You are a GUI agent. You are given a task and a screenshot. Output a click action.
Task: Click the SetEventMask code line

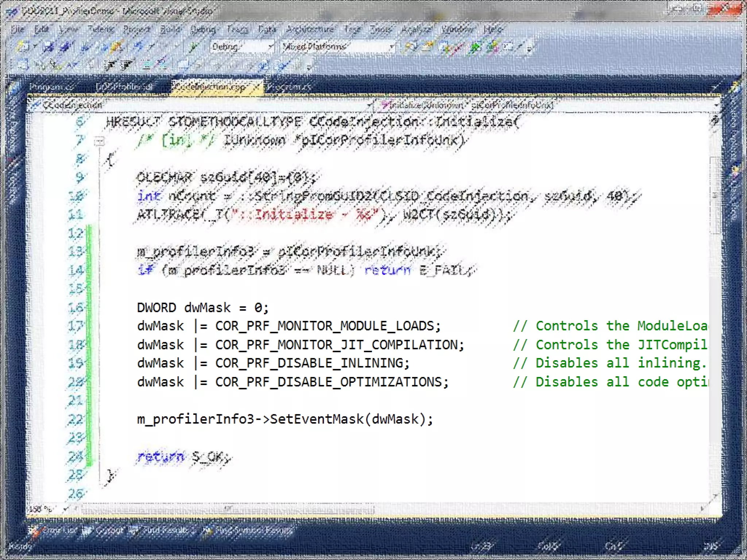285,419
